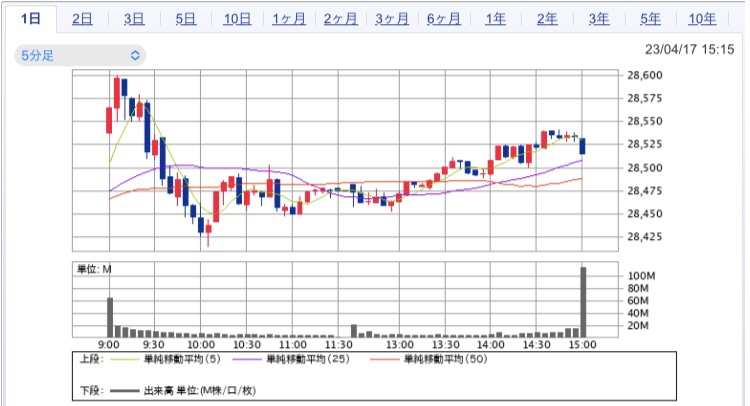Show the 6ヶ月 chart range

point(444,19)
